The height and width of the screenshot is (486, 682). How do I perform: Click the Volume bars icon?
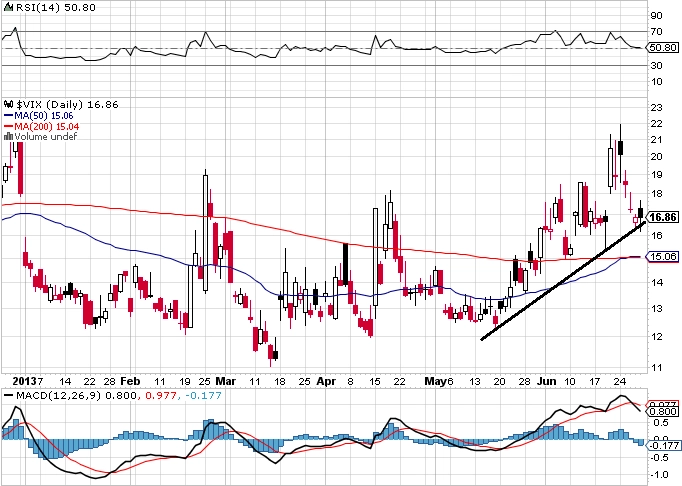click(x=9, y=137)
